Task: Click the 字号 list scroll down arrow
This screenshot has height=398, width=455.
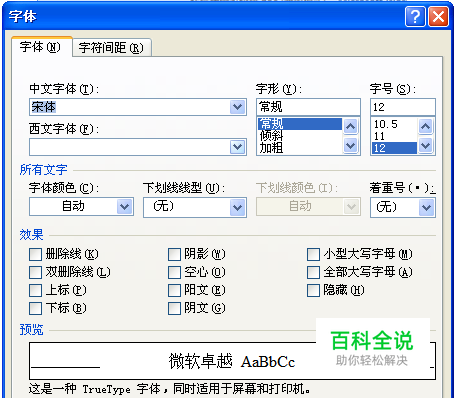Action: click(x=426, y=145)
